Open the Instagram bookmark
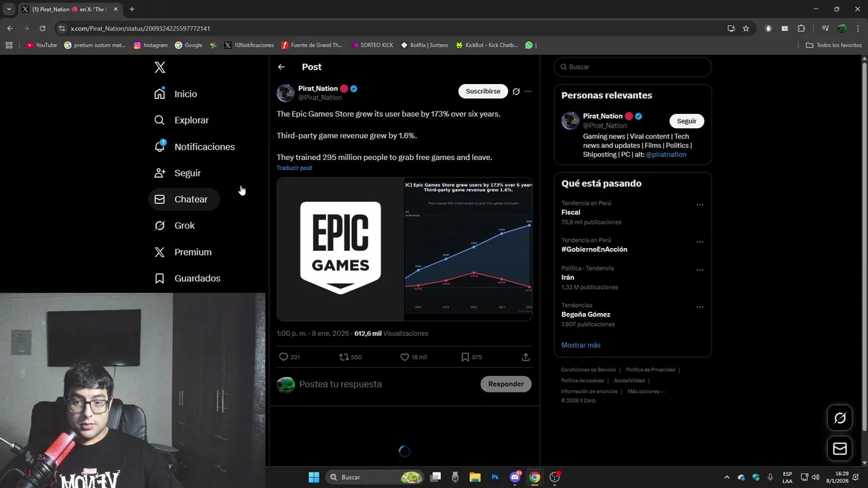This screenshot has height=488, width=868. coord(151,45)
